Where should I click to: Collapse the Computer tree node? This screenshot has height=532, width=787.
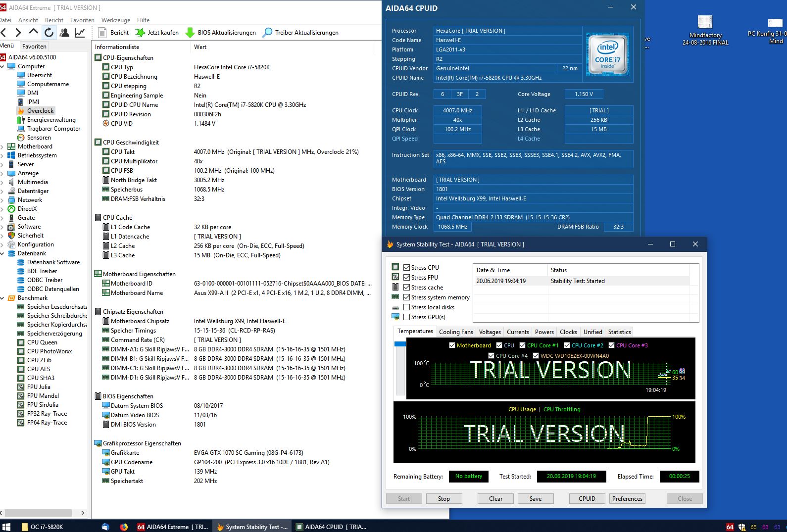2,66
